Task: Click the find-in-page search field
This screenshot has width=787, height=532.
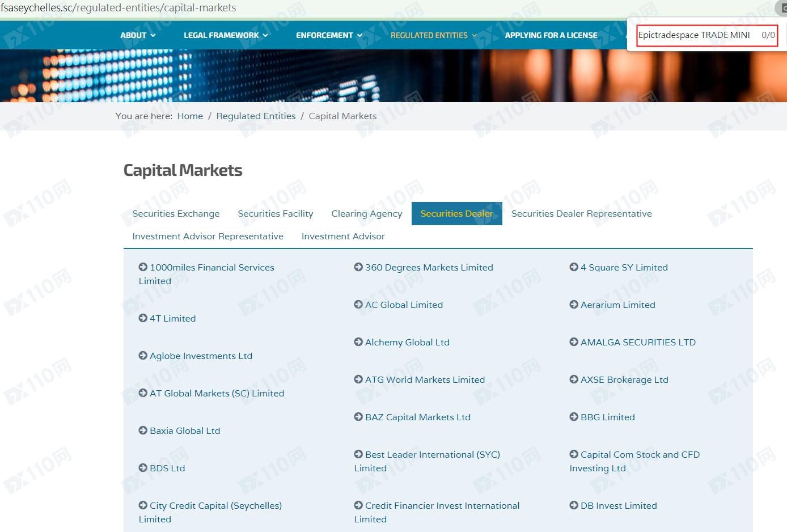Action: (695, 35)
